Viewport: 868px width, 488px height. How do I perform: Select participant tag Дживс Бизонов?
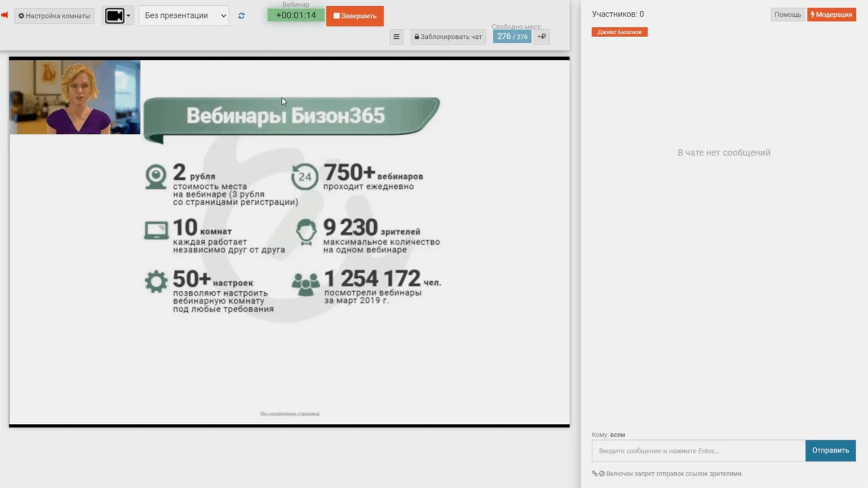pyautogui.click(x=619, y=32)
